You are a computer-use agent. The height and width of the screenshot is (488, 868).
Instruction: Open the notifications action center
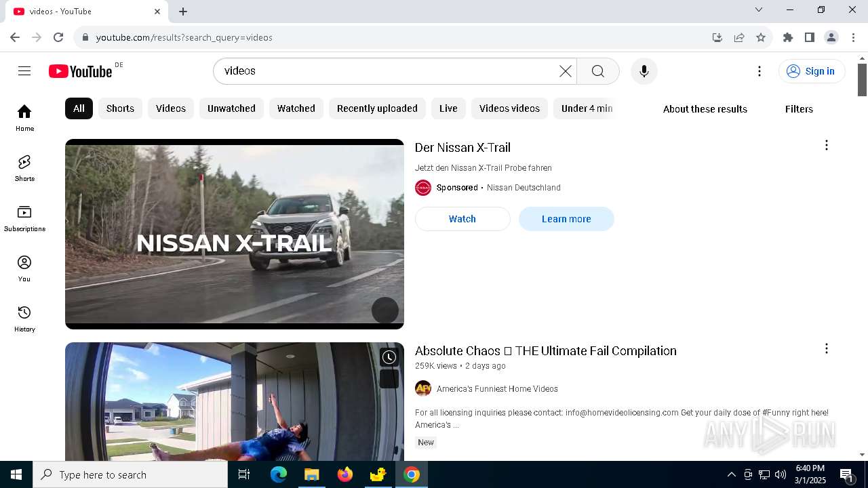(847, 475)
